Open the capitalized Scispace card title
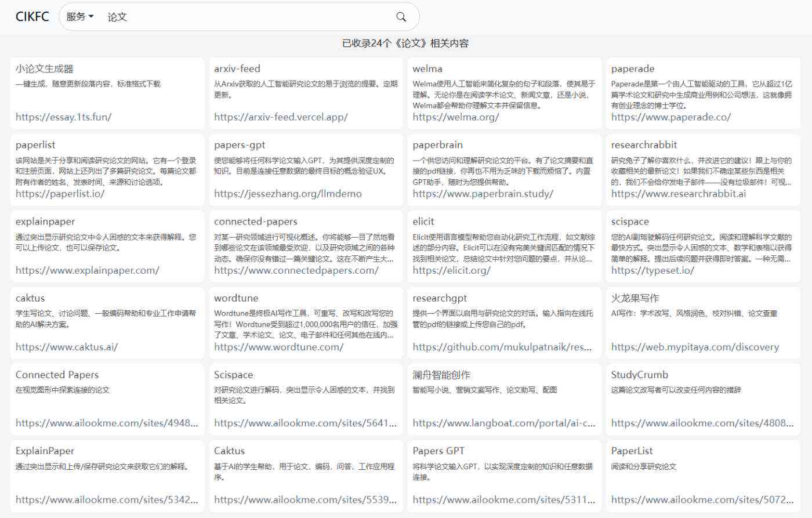 pos(233,375)
